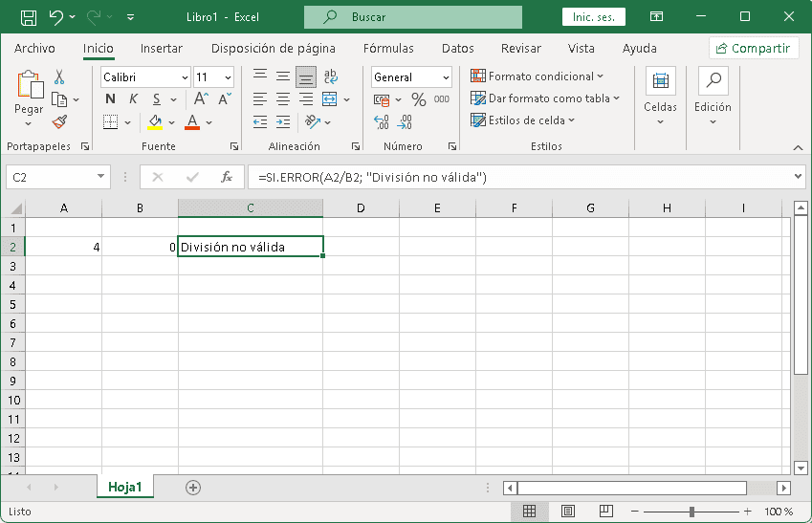
Task: Click the Save icon in title bar
Action: [29, 17]
